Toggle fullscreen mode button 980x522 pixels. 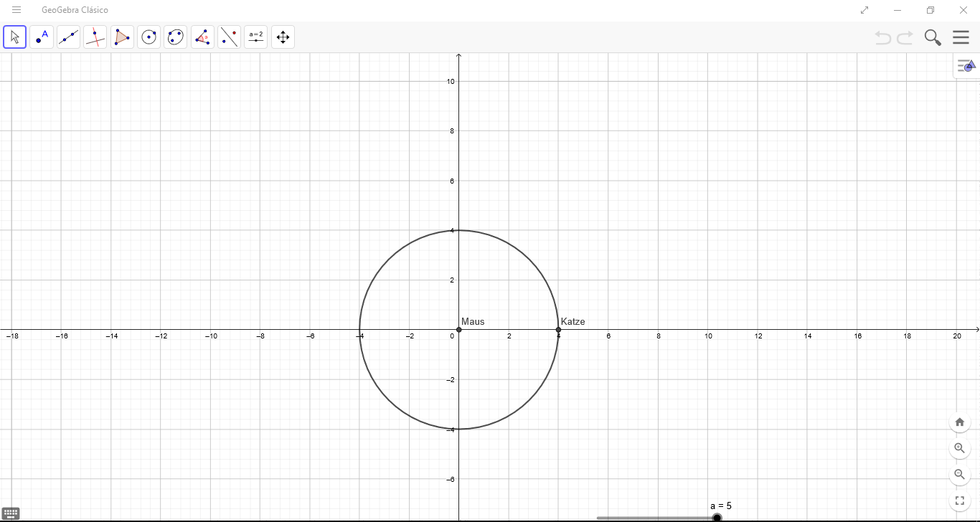tap(960, 500)
